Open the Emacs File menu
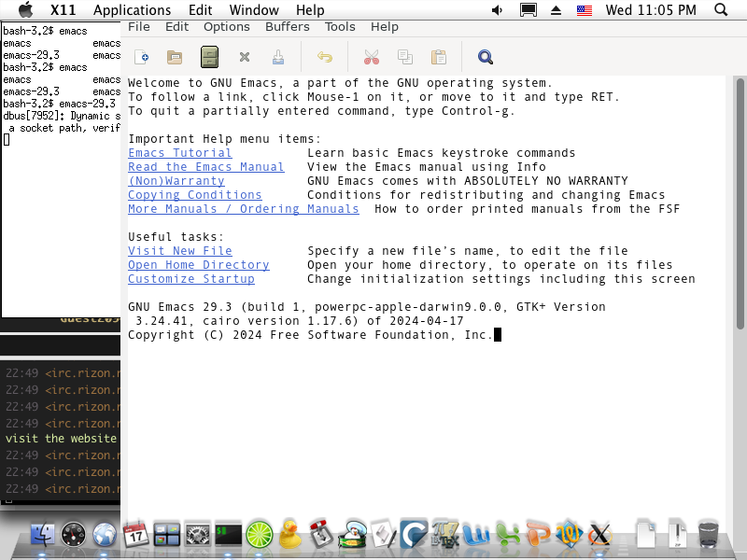Viewport: 747px width, 560px height. [138, 27]
